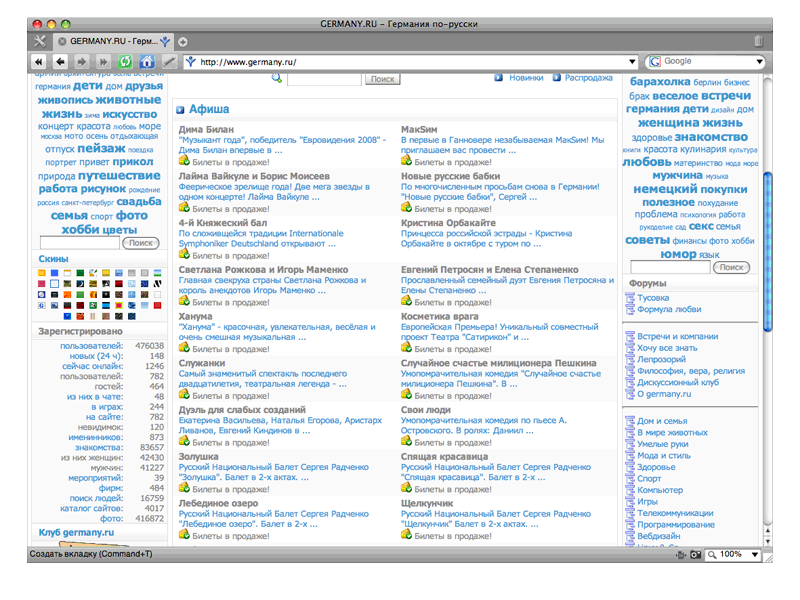The height and width of the screenshot is (600, 800).
Task: Click left sidebar Поиск button
Action: (x=141, y=243)
